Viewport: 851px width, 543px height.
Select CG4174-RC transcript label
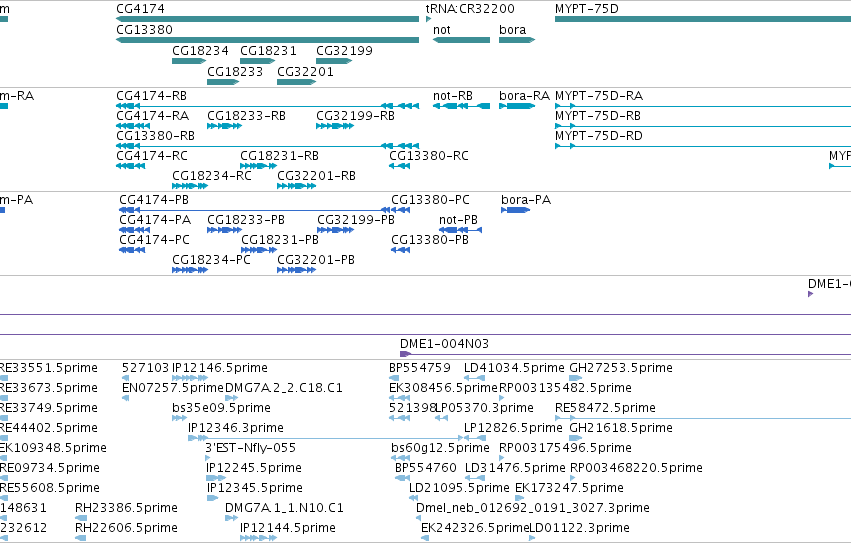click(152, 156)
